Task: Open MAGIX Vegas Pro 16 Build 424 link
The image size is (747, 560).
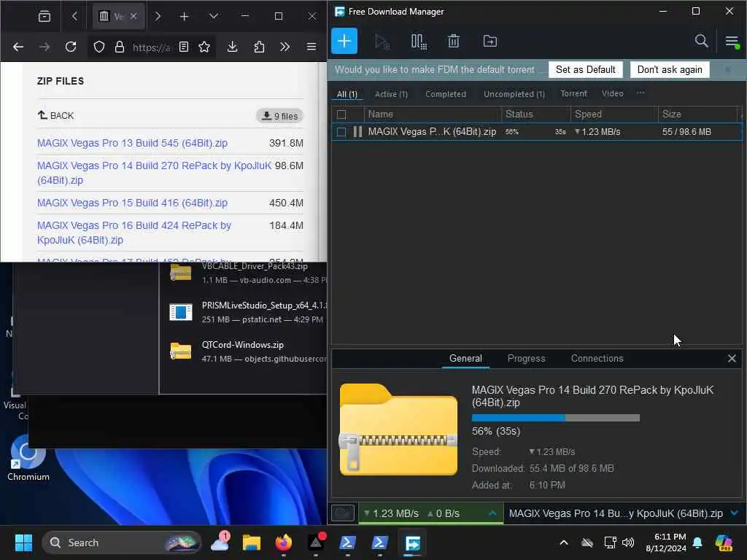Action: tap(134, 233)
